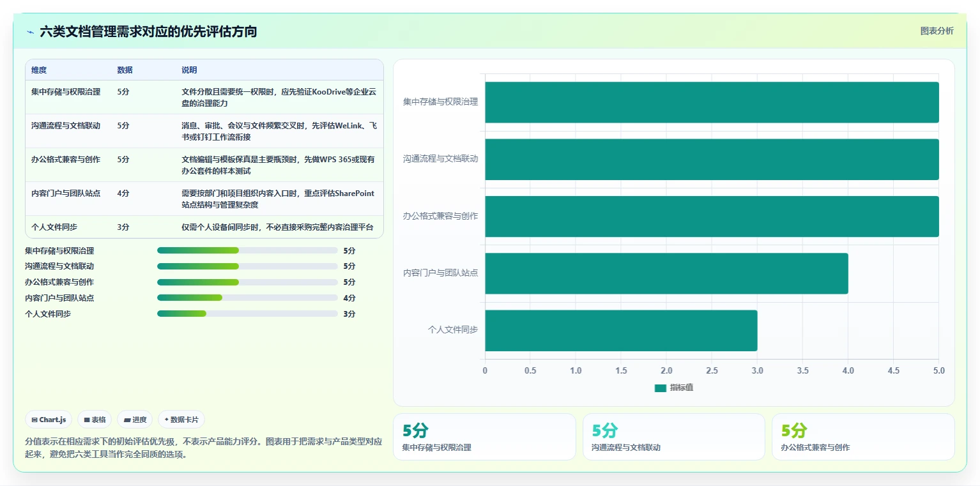Click the description mentioning KooDrive
The image size is (980, 486).
click(279, 97)
